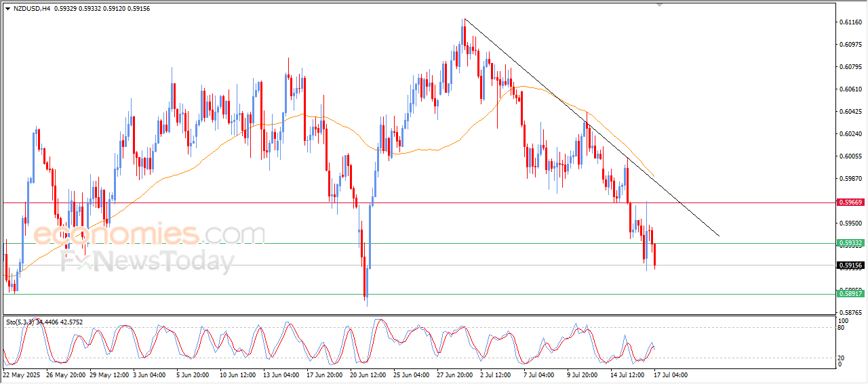Screen dimensions: 868x384
Task: Click the 14 Jul 12:00 time label
Action: point(629,374)
